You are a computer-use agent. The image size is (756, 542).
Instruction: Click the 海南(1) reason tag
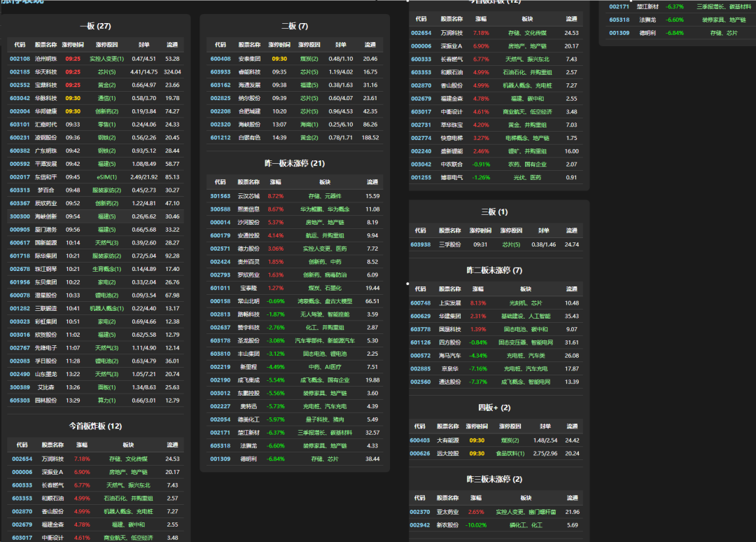click(309, 125)
